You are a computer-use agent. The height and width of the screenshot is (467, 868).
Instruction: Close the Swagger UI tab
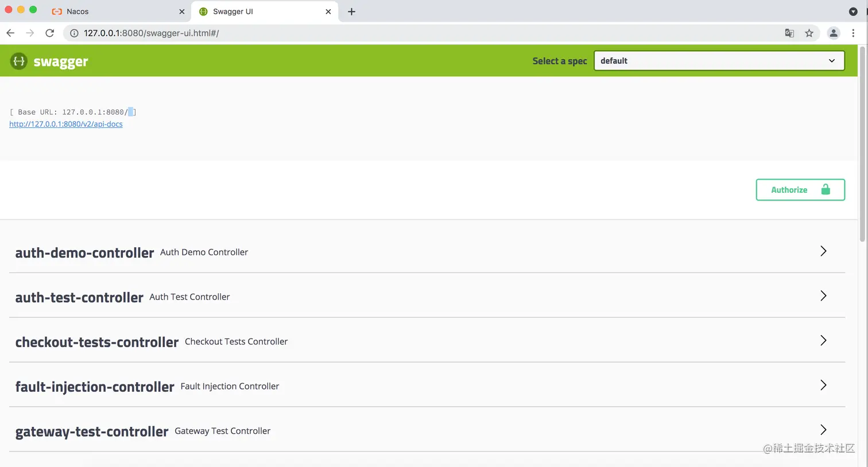coord(328,11)
